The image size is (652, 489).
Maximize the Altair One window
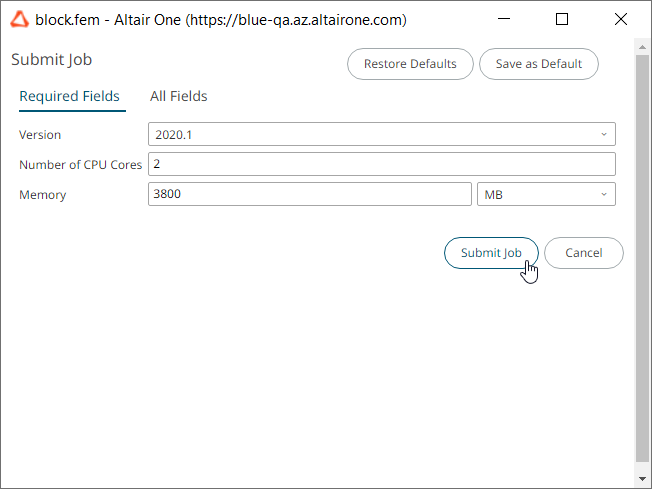pos(562,19)
